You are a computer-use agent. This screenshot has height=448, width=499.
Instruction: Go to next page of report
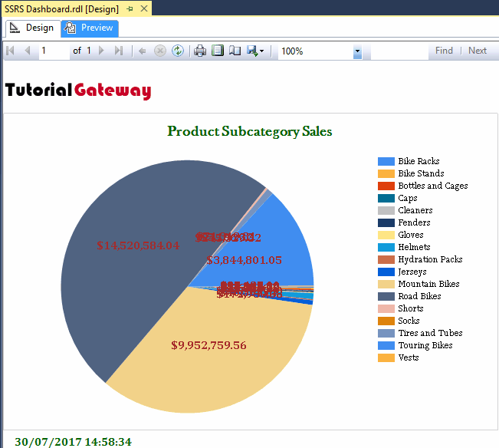[x=101, y=51]
